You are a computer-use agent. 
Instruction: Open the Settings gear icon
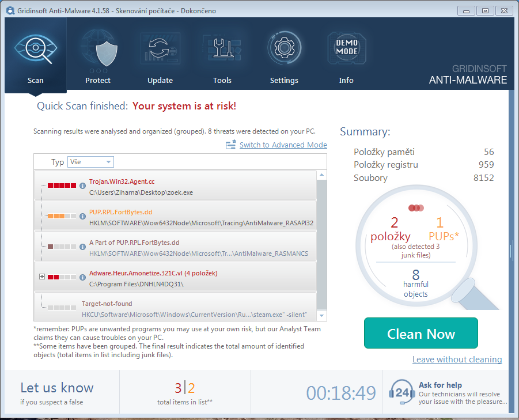[285, 48]
